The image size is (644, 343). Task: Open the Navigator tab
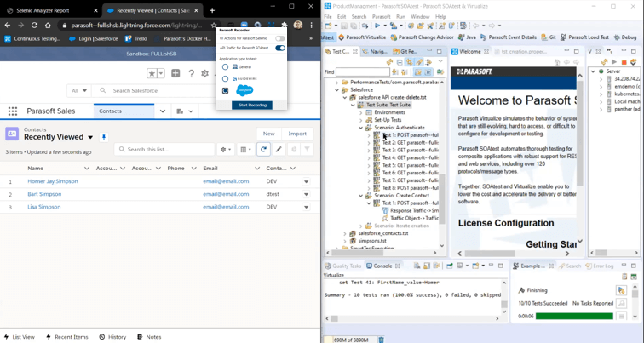[375, 51]
